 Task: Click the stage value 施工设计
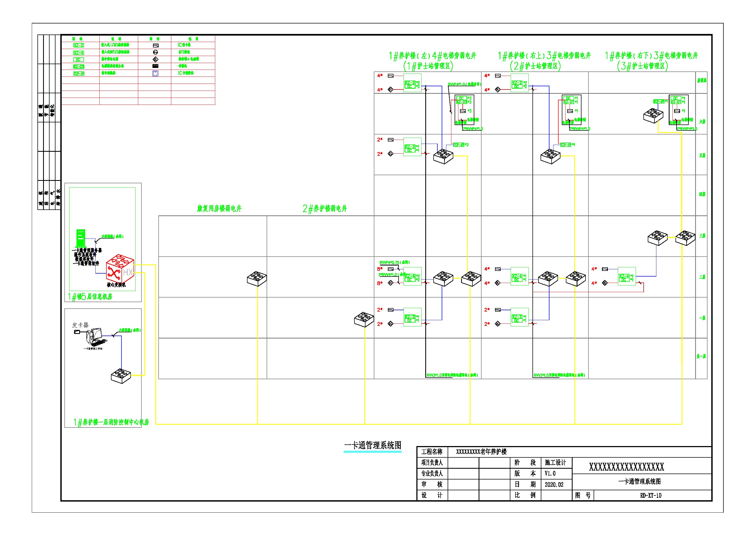[555, 462]
